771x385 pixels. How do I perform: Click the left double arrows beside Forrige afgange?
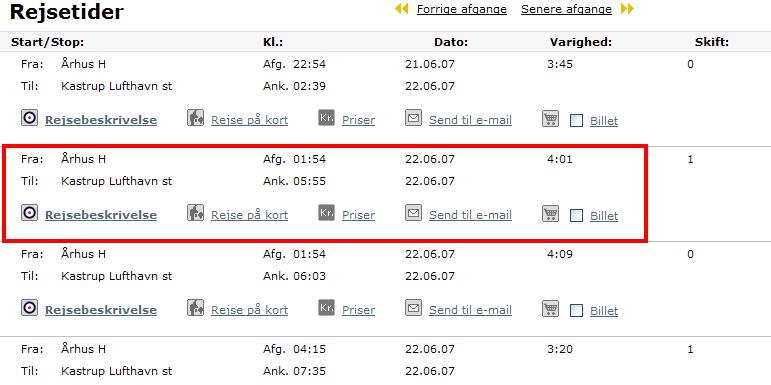pyautogui.click(x=402, y=9)
